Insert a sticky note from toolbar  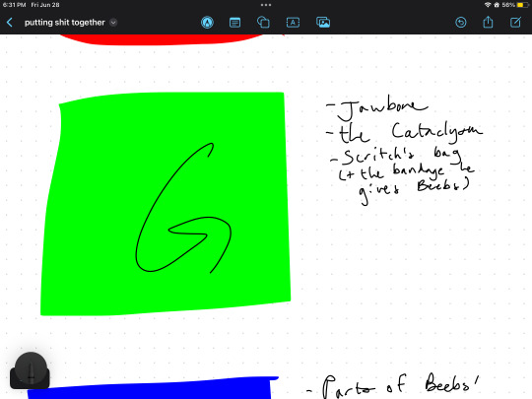point(234,23)
